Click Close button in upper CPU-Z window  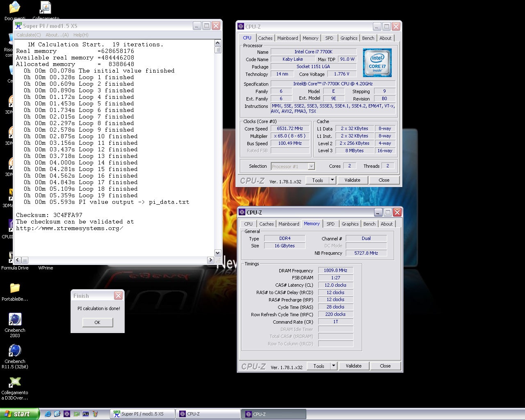tap(384, 180)
